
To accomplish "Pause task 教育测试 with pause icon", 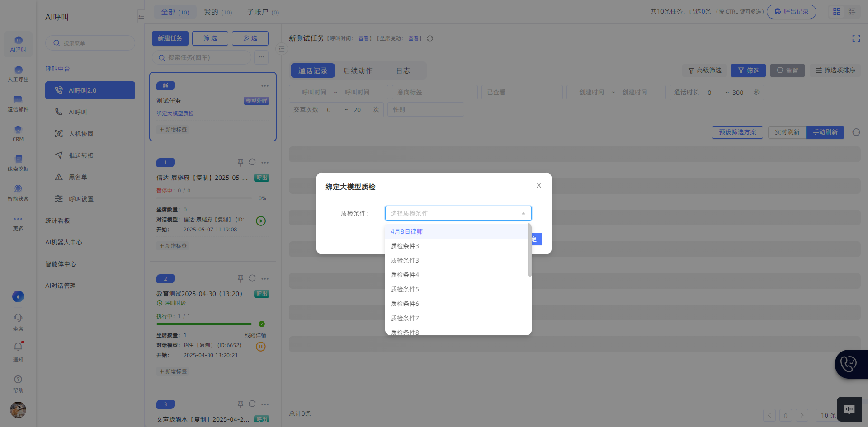I will tap(261, 347).
